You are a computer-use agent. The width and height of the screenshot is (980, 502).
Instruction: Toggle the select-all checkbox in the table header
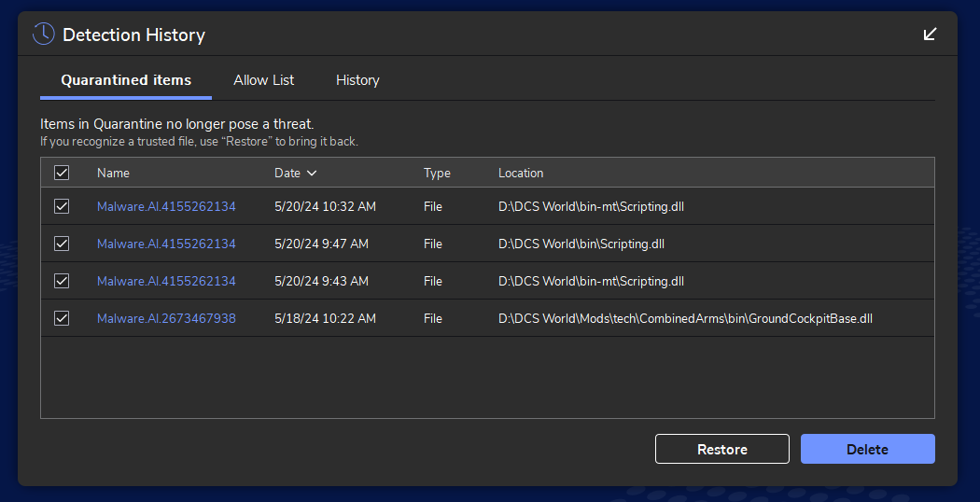point(62,173)
